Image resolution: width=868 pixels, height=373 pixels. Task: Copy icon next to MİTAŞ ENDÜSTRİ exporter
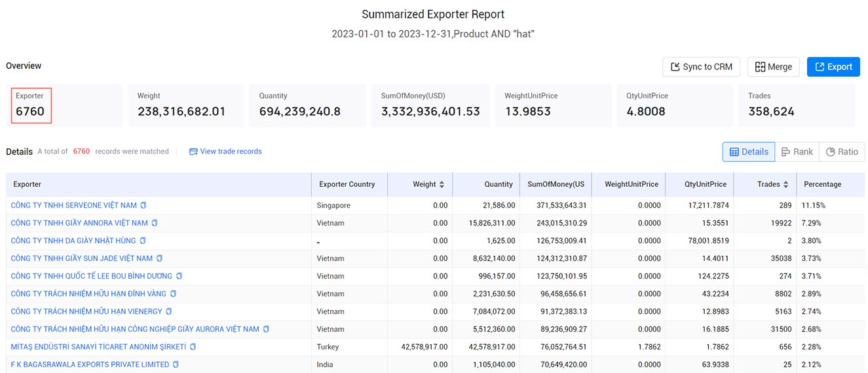click(193, 347)
